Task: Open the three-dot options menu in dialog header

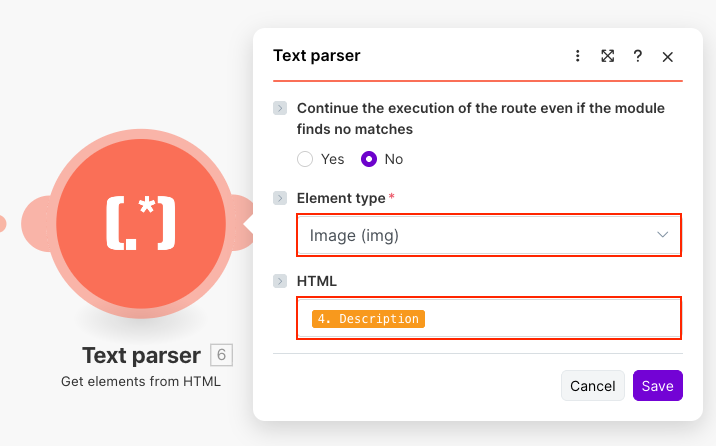Action: [x=577, y=57]
